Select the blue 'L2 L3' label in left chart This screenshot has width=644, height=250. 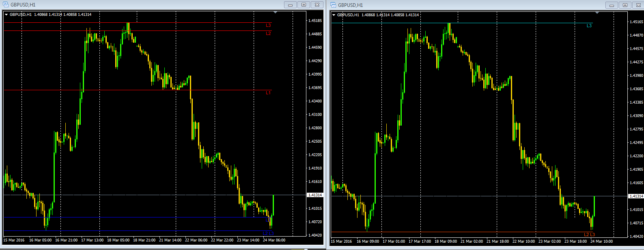[268, 233]
